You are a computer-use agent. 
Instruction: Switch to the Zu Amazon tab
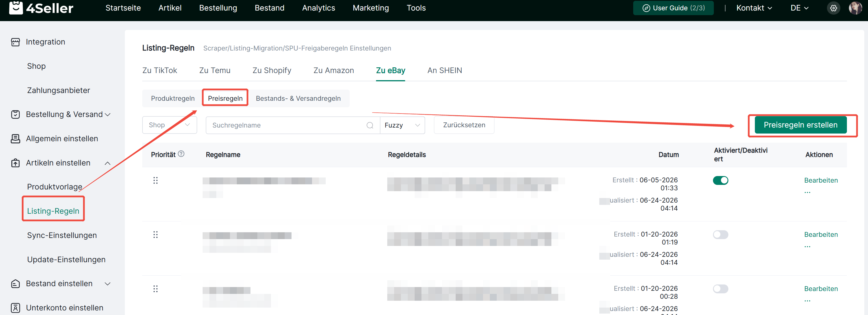[334, 70]
